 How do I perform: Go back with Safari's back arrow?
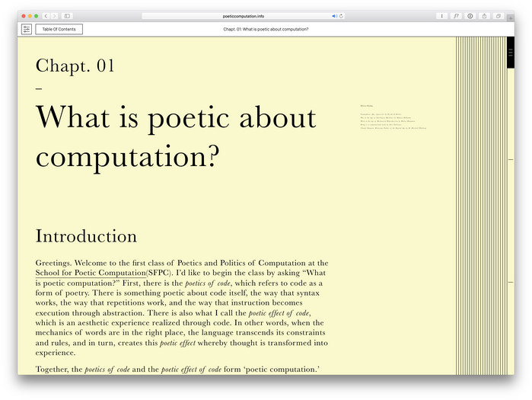[46, 16]
